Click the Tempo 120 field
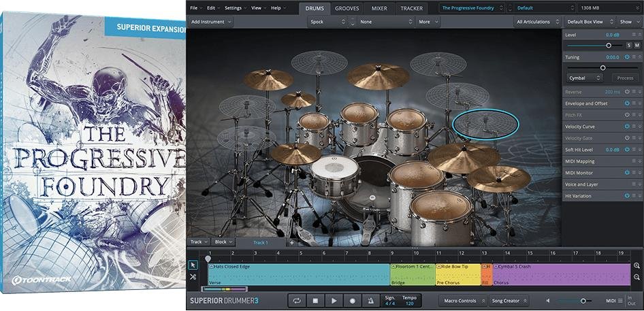Viewport: 644px width, 311px height. pyautogui.click(x=410, y=301)
